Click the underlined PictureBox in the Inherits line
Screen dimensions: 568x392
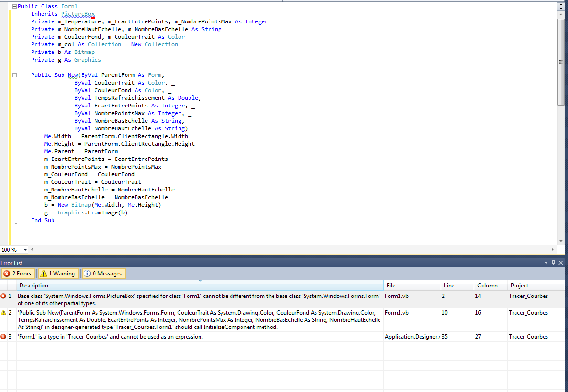77,14
